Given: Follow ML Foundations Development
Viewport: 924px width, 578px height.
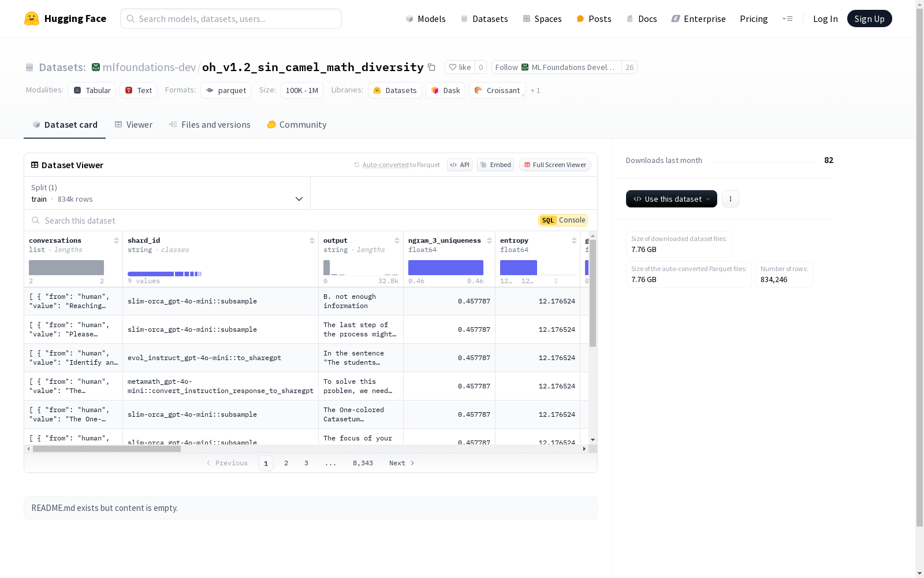Looking at the screenshot, I should click(x=557, y=67).
